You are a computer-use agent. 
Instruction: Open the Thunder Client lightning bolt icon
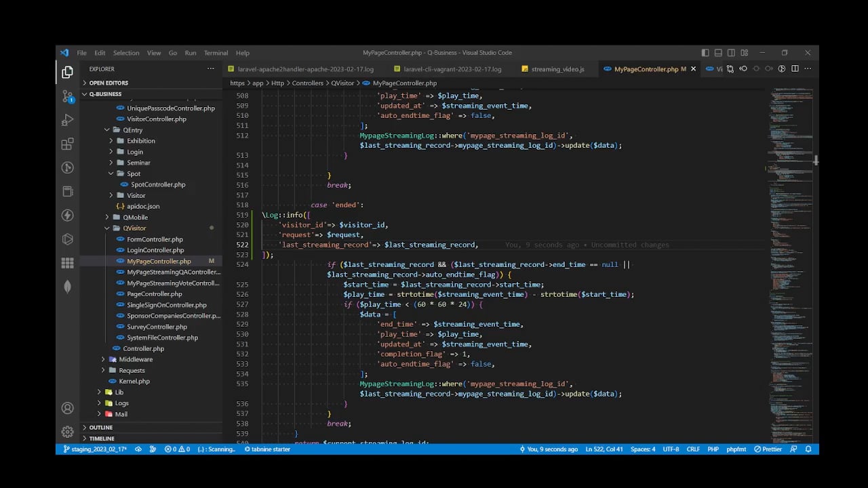[x=67, y=216]
